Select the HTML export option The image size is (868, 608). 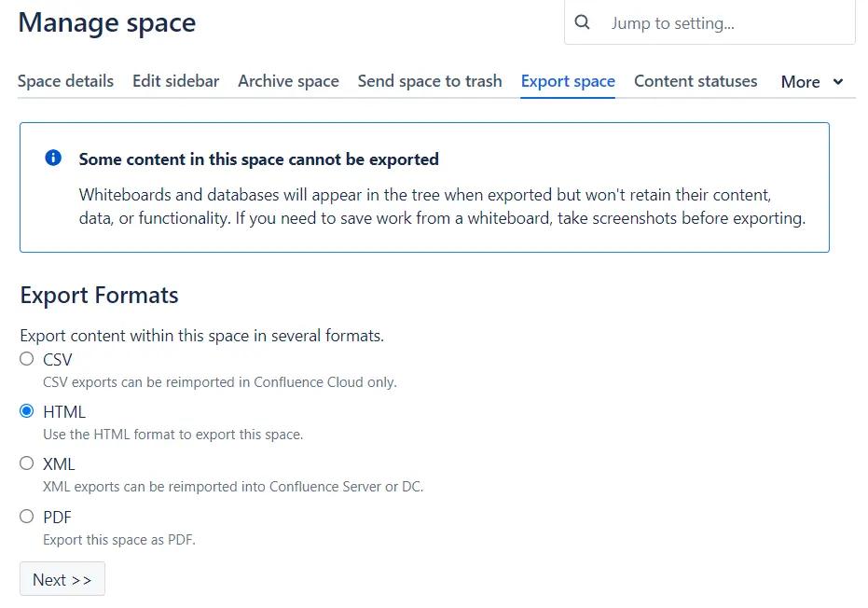click(27, 411)
